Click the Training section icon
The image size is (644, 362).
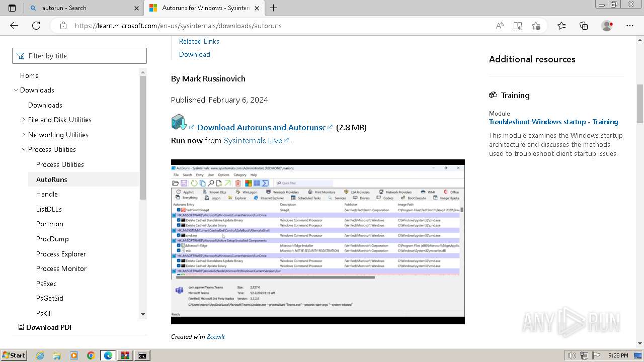(493, 95)
